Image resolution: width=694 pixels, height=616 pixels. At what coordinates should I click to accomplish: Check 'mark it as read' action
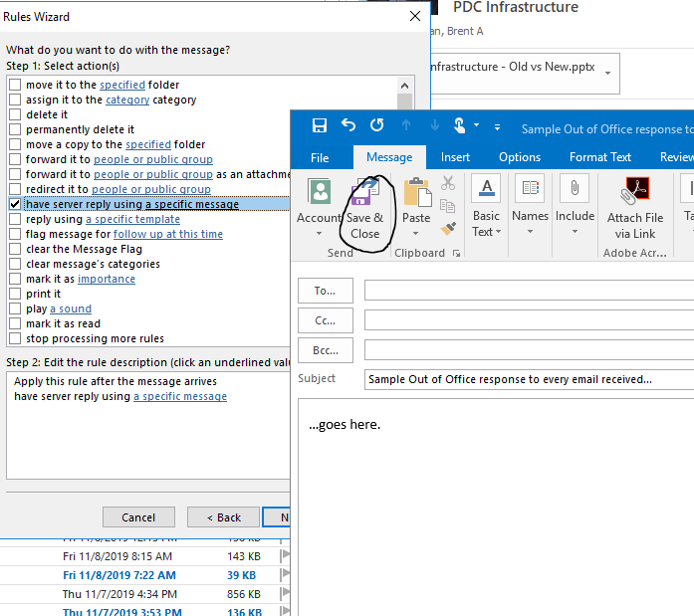click(15, 323)
